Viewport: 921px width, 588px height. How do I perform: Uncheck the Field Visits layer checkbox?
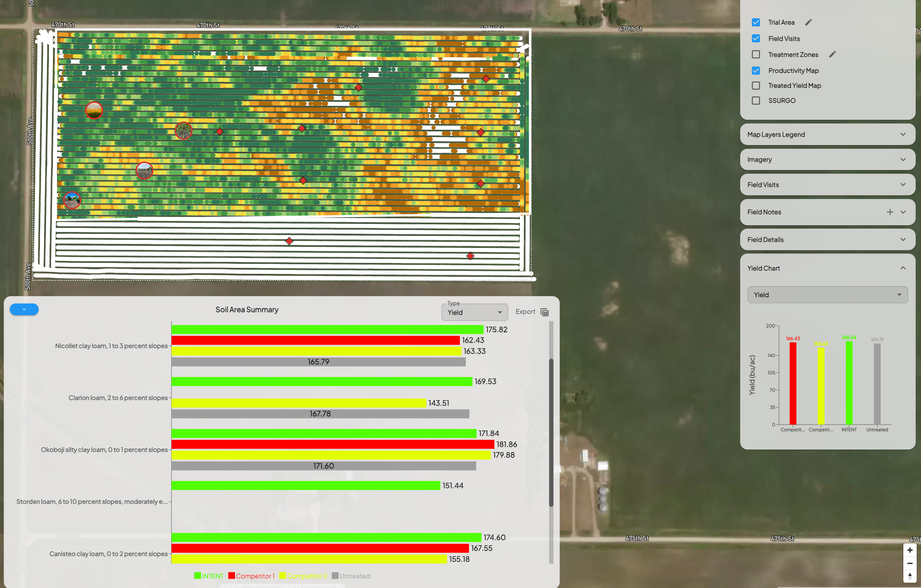(x=756, y=38)
